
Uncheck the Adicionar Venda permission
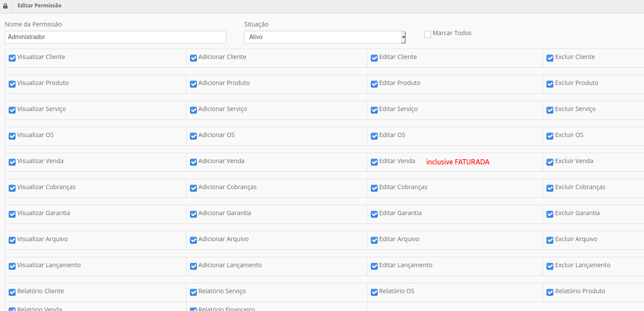pos(193,162)
